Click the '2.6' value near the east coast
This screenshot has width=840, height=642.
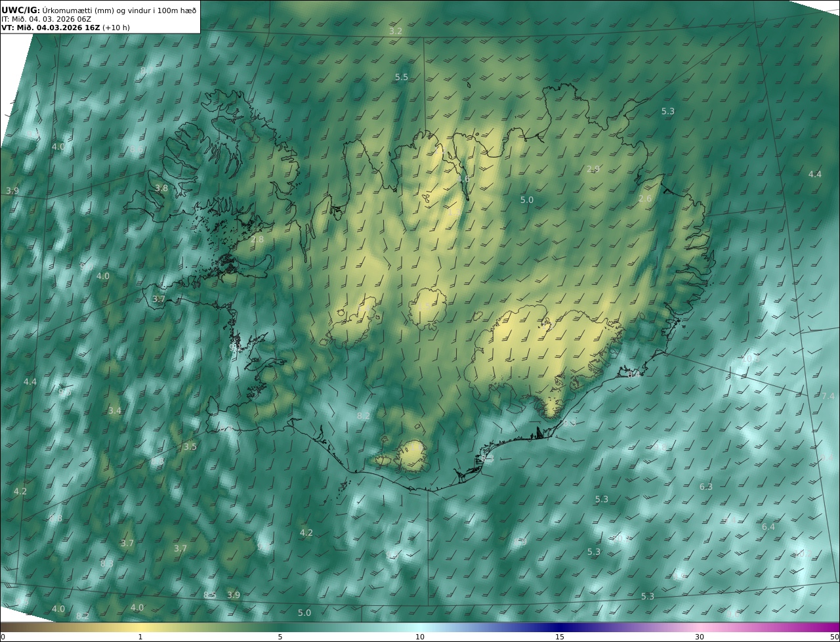(x=645, y=199)
